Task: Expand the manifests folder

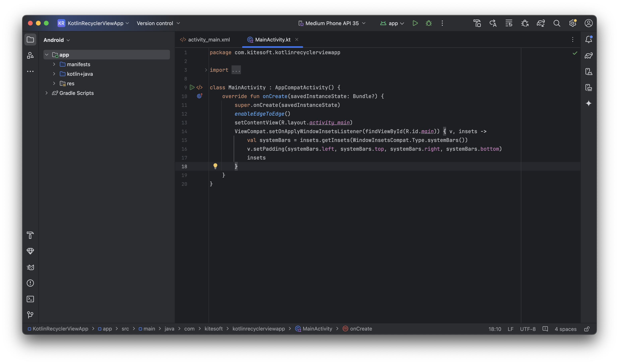Action: pos(54,64)
